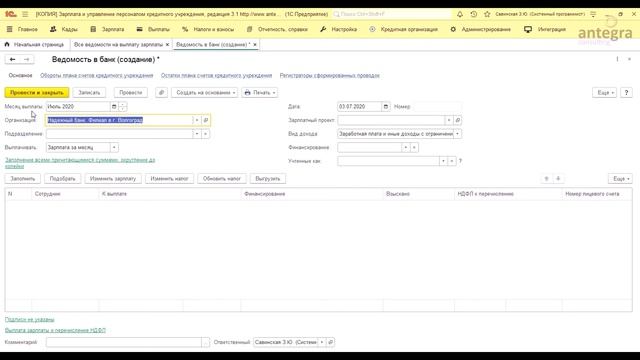640x360 pixels.
Task: Click the Заполнить button
Action: 22,179
